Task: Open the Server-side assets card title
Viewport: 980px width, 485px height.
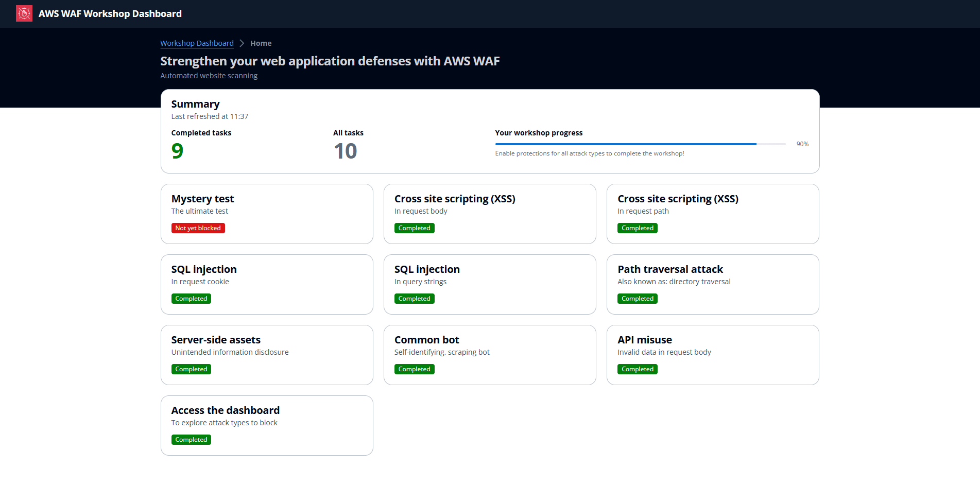Action: pyautogui.click(x=216, y=340)
